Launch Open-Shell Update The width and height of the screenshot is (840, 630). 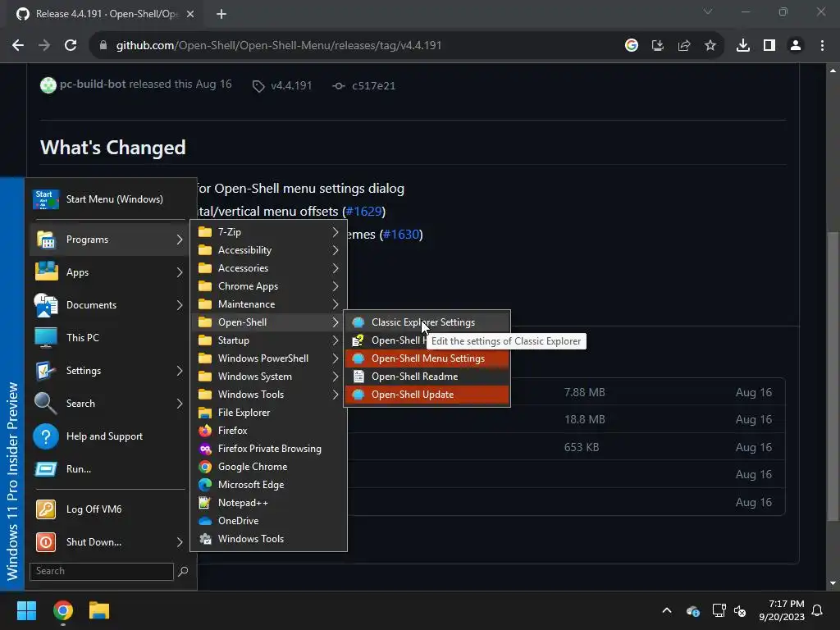(x=427, y=395)
